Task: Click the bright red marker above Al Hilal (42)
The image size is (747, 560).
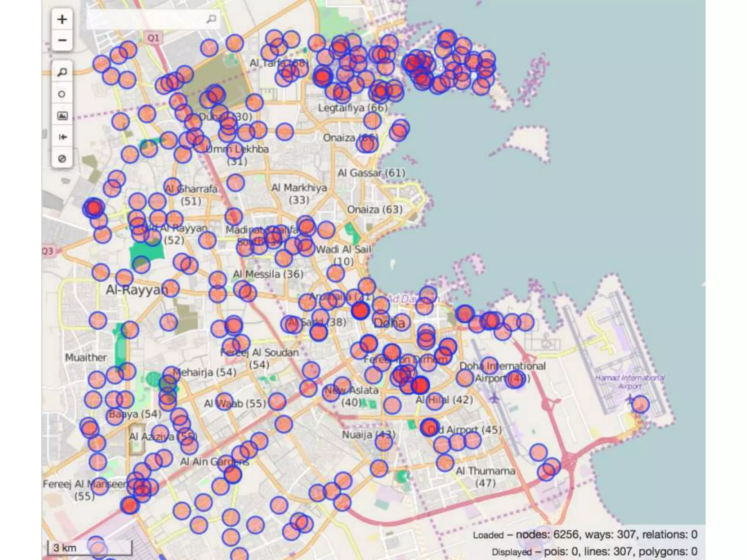Action: [x=420, y=385]
